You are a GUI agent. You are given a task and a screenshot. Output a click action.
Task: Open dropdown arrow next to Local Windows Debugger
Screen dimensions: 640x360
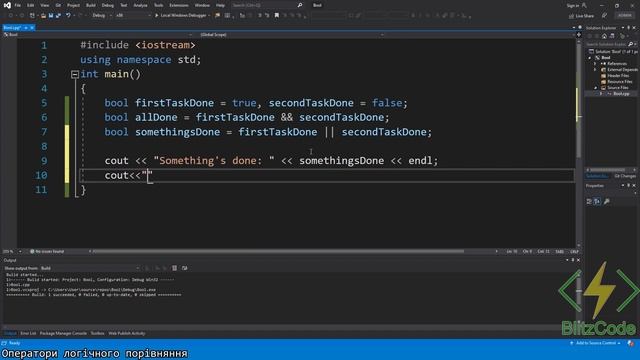coord(209,16)
